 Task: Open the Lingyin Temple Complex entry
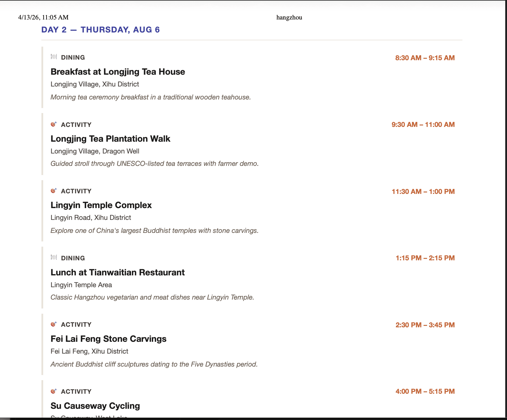coord(101,205)
